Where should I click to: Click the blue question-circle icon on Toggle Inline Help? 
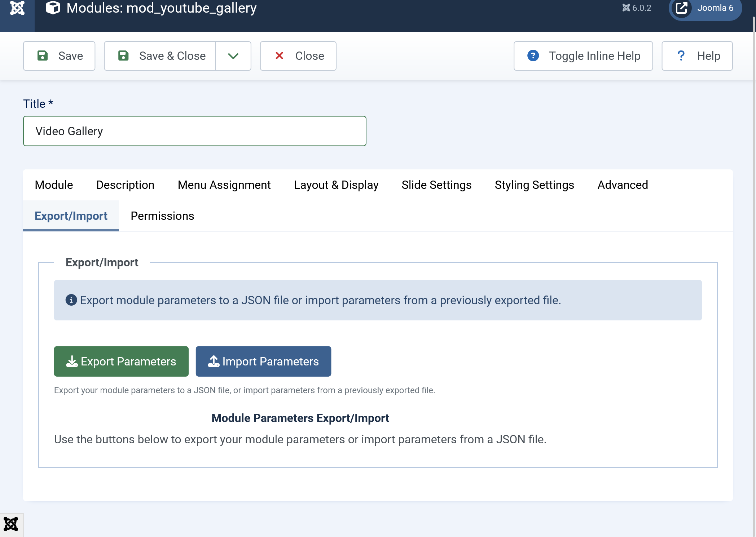(x=533, y=56)
